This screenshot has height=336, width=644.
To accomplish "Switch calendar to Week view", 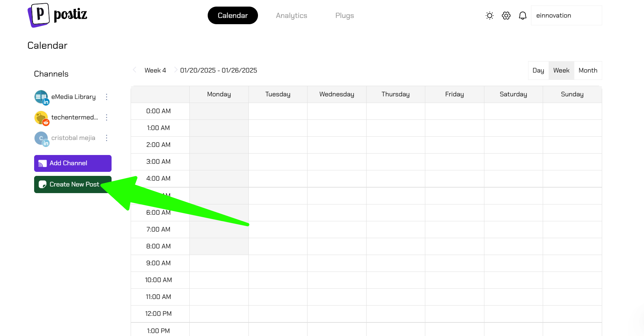I will (x=561, y=70).
